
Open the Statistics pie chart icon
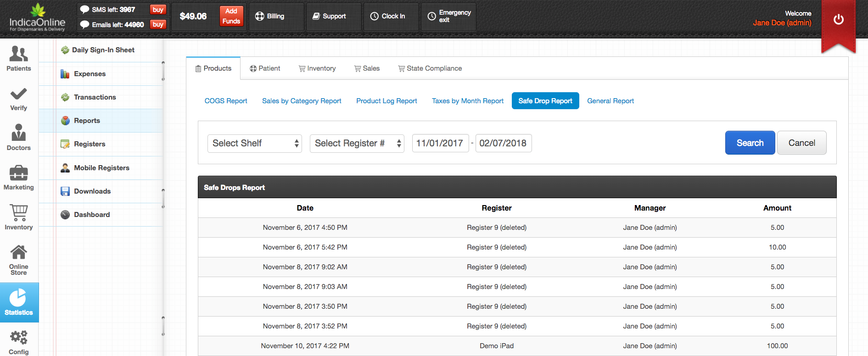(18, 298)
